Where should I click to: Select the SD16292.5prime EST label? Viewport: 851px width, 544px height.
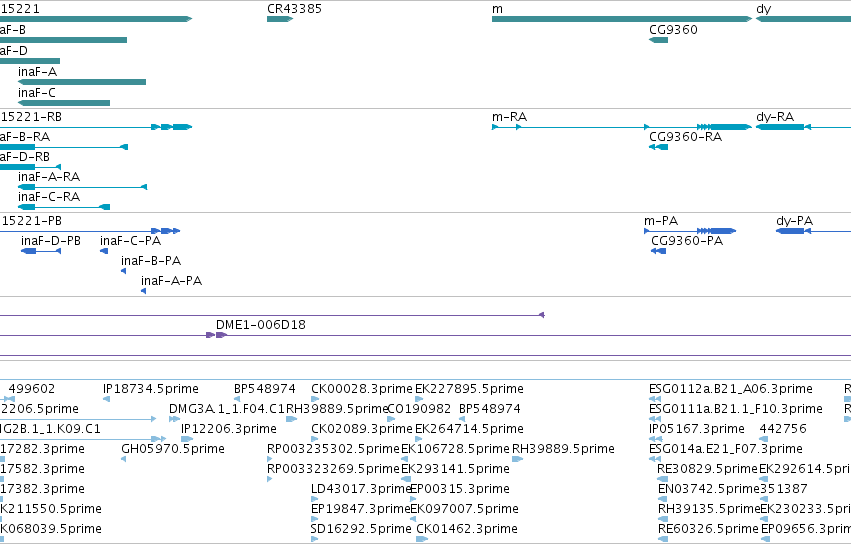click(361, 529)
